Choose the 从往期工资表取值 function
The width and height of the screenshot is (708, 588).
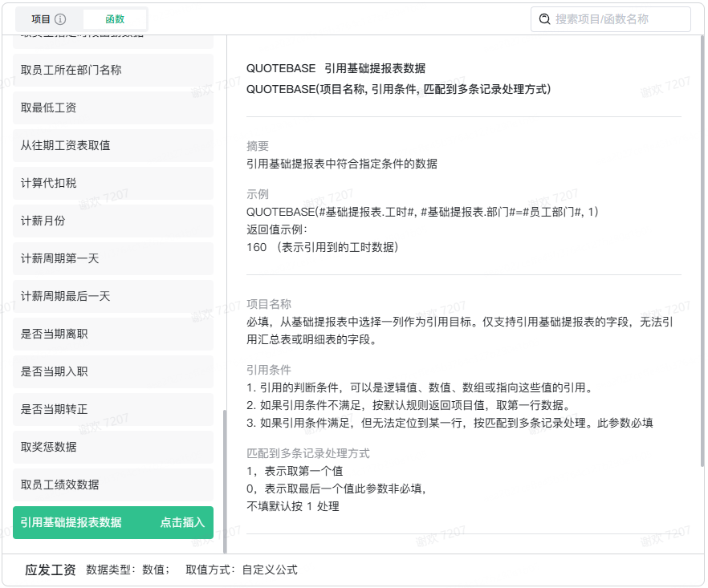[x=112, y=145]
